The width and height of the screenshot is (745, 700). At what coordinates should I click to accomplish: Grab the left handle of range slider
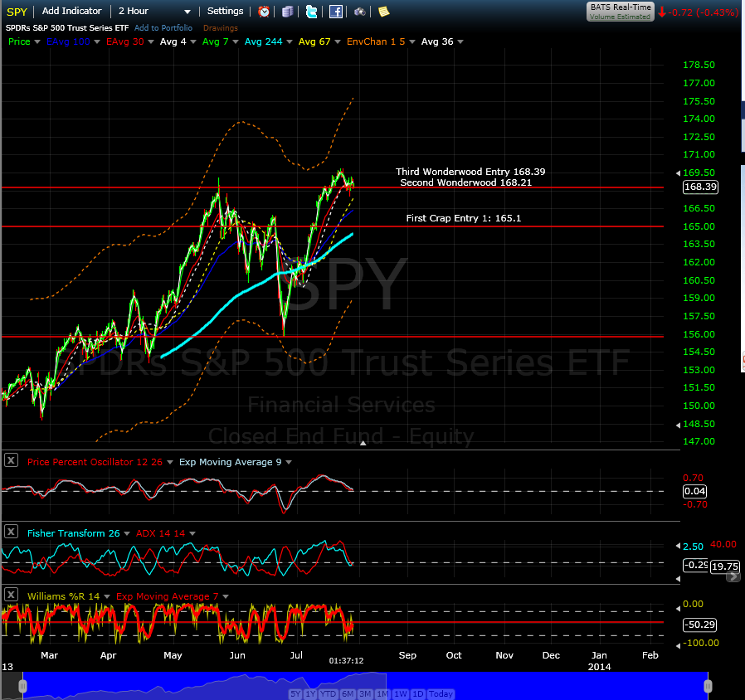pyautogui.click(x=22, y=686)
